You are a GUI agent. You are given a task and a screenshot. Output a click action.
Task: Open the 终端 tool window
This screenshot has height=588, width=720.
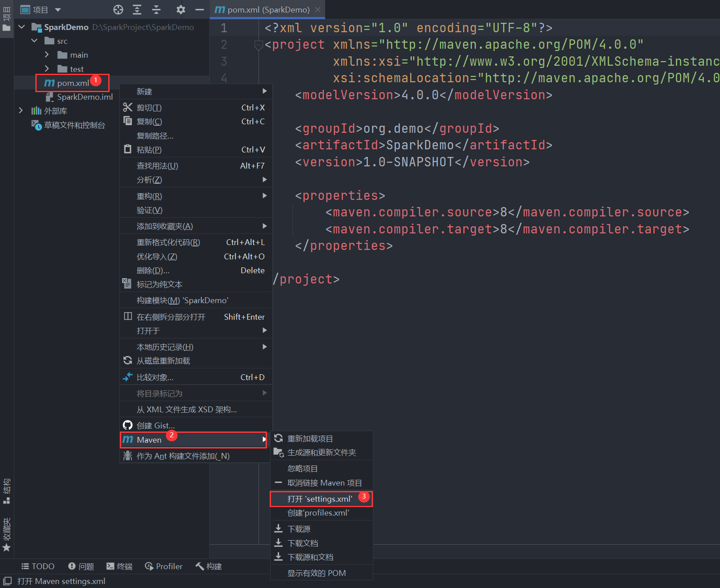(x=119, y=566)
